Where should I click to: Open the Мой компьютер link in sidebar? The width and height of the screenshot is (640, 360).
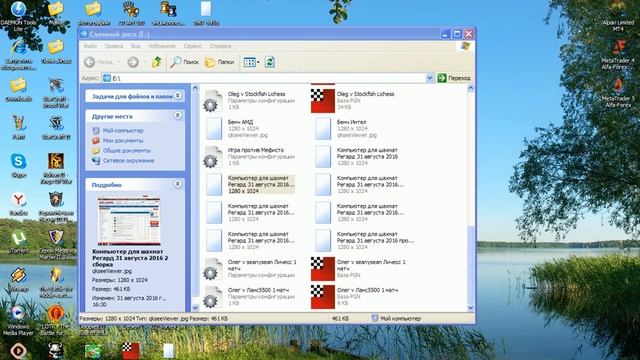click(x=123, y=130)
